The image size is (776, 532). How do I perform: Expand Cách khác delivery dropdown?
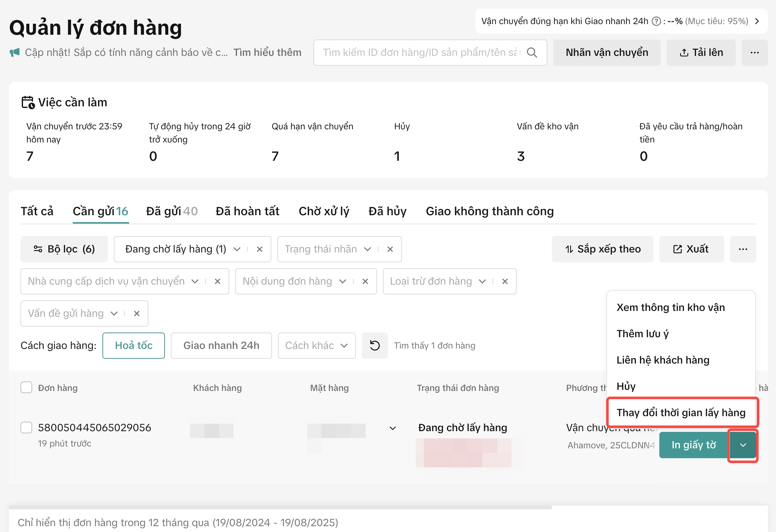(316, 345)
